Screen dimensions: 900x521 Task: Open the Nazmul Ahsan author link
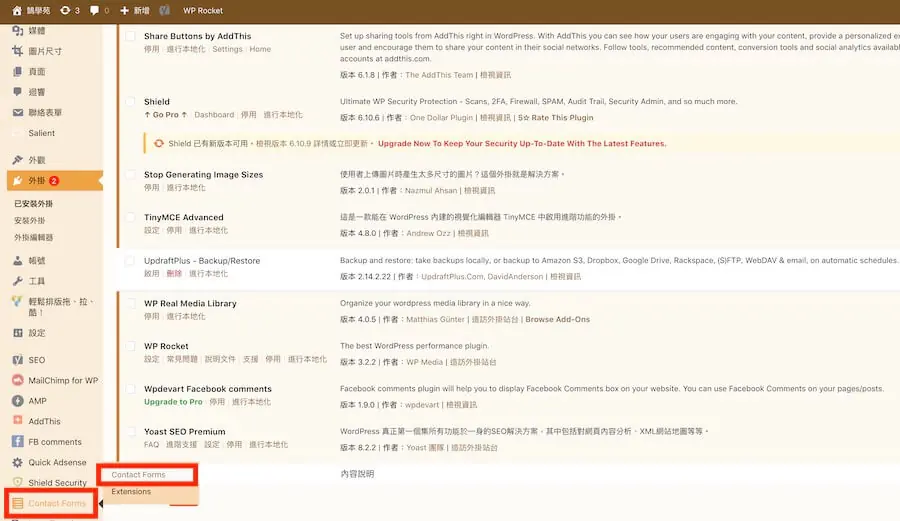tap(431, 190)
